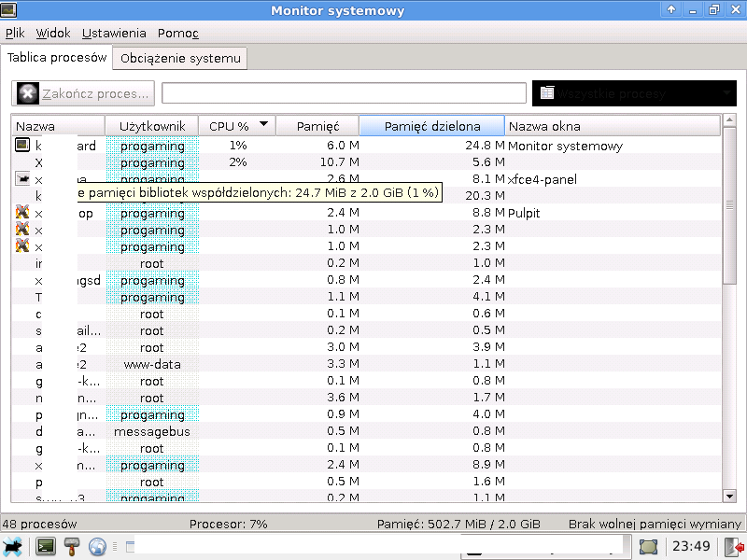Open the file manager panel launcher

71,547
